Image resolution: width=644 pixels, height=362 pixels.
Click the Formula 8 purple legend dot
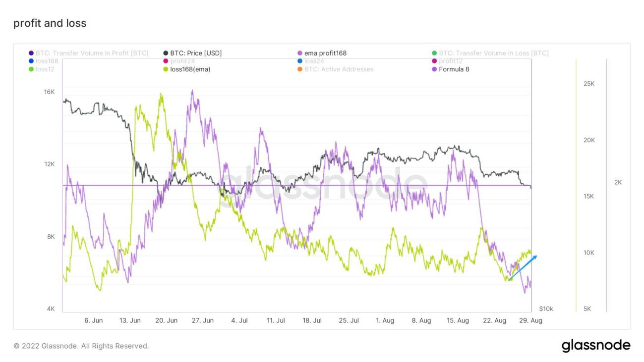coord(435,69)
